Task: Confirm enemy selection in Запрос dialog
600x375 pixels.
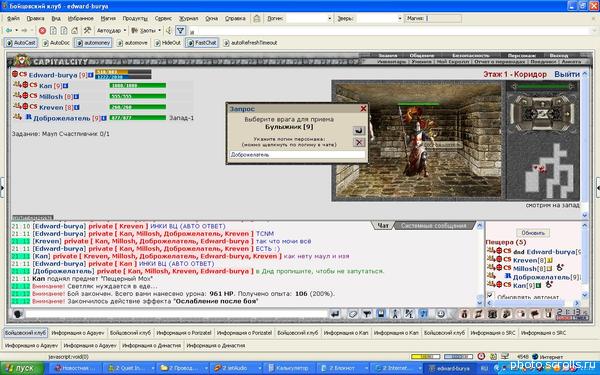Action: tap(359, 130)
